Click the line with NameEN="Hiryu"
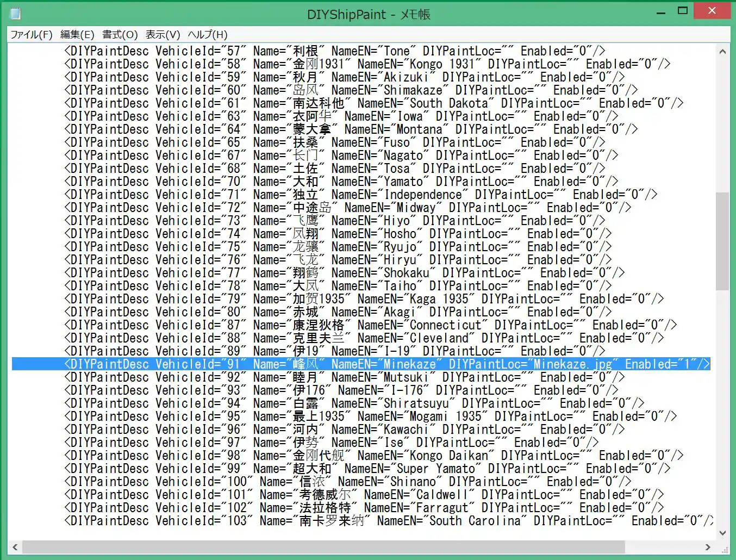 click(x=338, y=260)
